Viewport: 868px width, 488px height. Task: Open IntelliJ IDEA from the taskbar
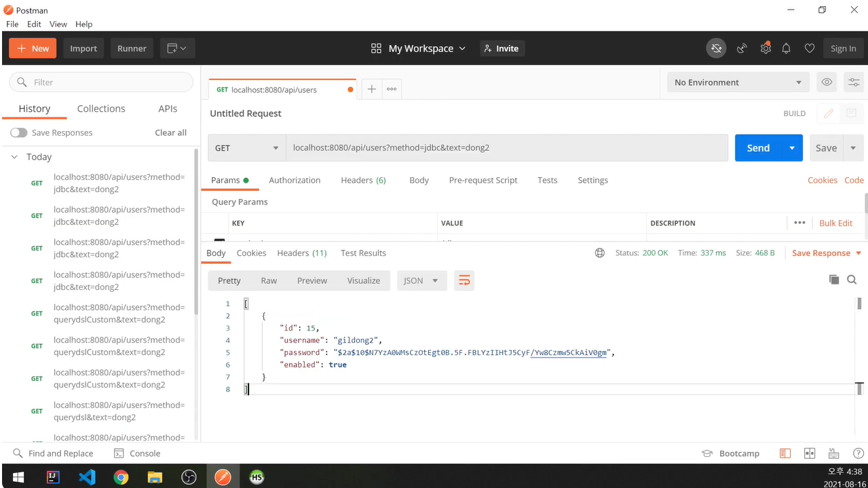(53, 477)
